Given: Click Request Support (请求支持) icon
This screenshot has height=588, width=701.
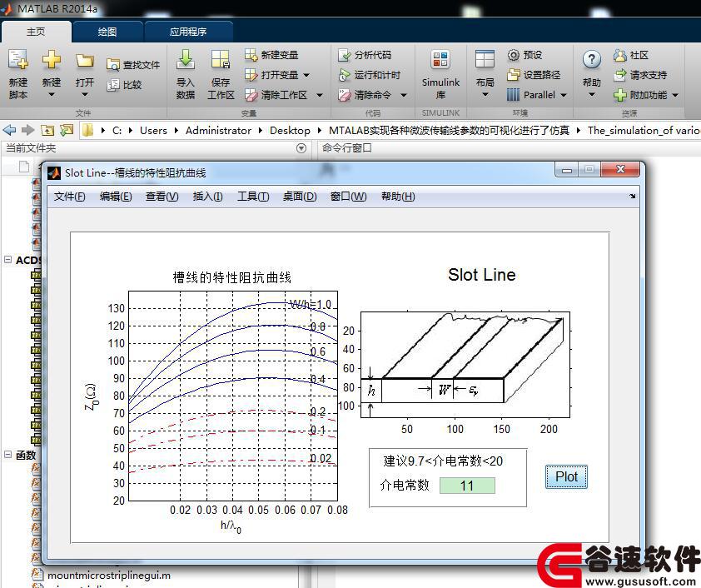Looking at the screenshot, I should 620,75.
